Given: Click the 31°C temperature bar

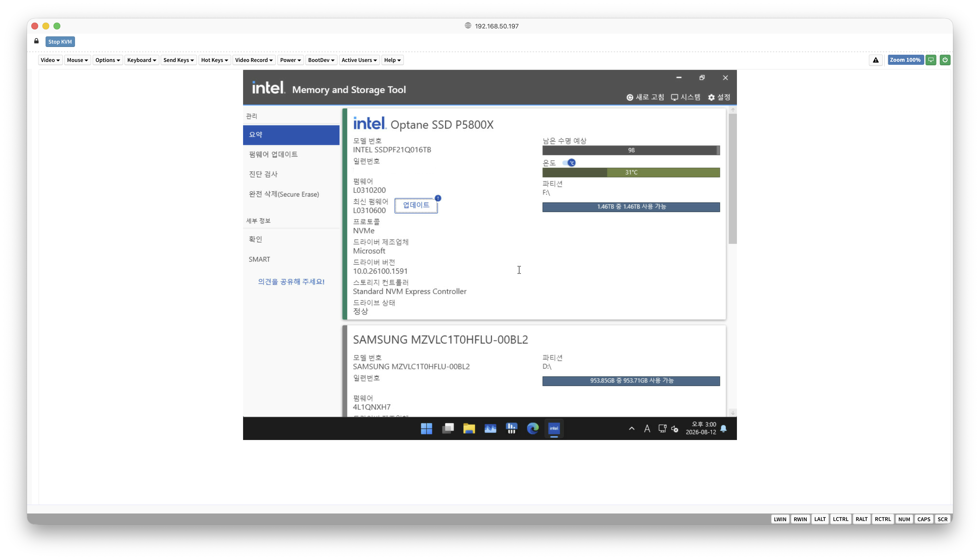Looking at the screenshot, I should pyautogui.click(x=631, y=173).
